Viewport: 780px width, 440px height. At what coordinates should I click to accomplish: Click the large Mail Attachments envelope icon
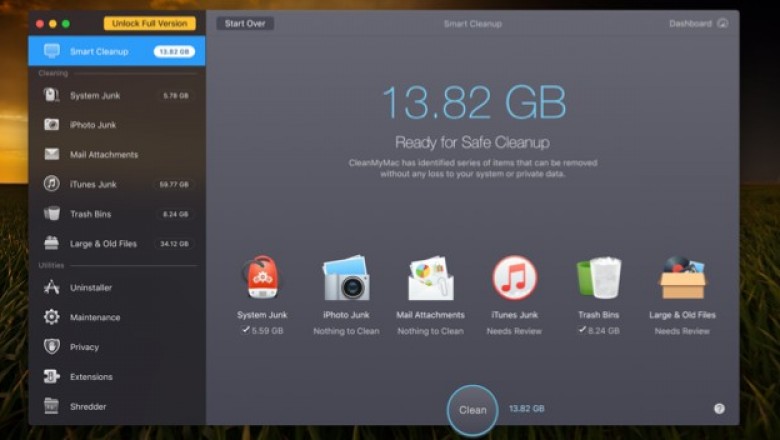click(430, 277)
